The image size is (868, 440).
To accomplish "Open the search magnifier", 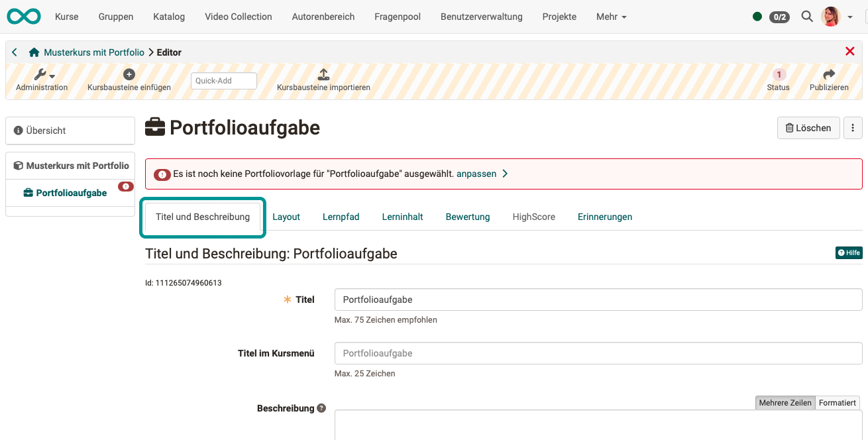I will 806,17.
